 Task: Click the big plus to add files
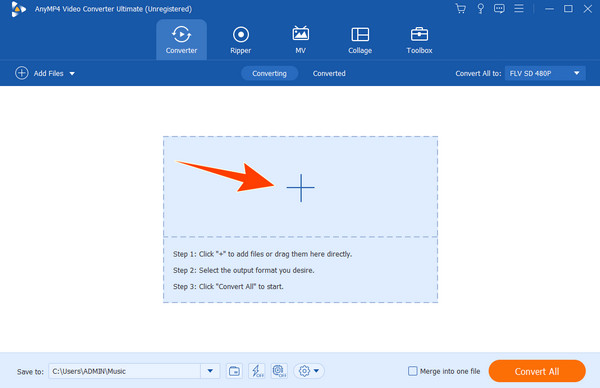click(x=301, y=187)
